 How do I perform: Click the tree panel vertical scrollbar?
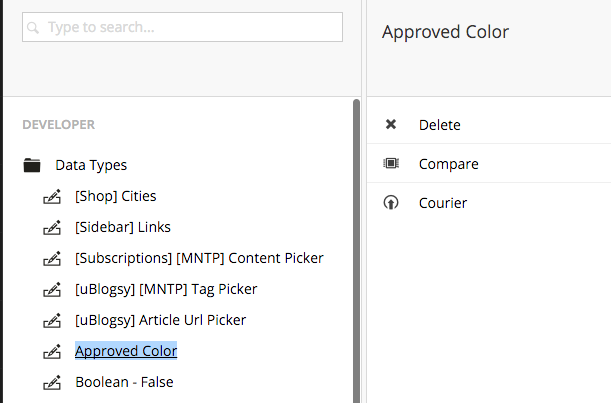356,251
